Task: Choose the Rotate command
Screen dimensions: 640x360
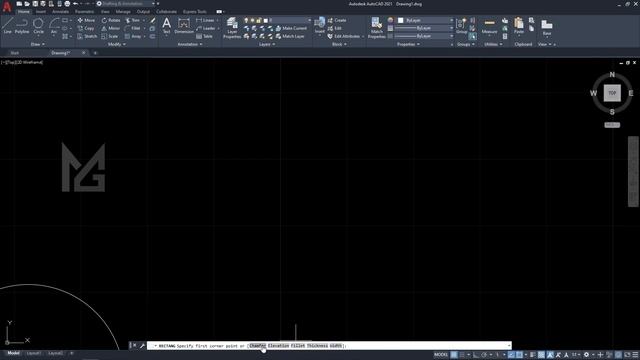Action: (111, 20)
